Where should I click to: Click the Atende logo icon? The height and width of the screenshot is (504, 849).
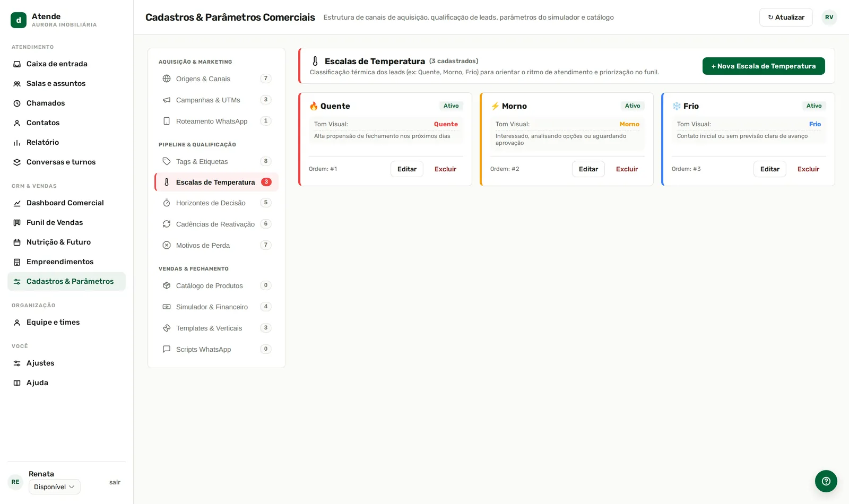click(19, 20)
